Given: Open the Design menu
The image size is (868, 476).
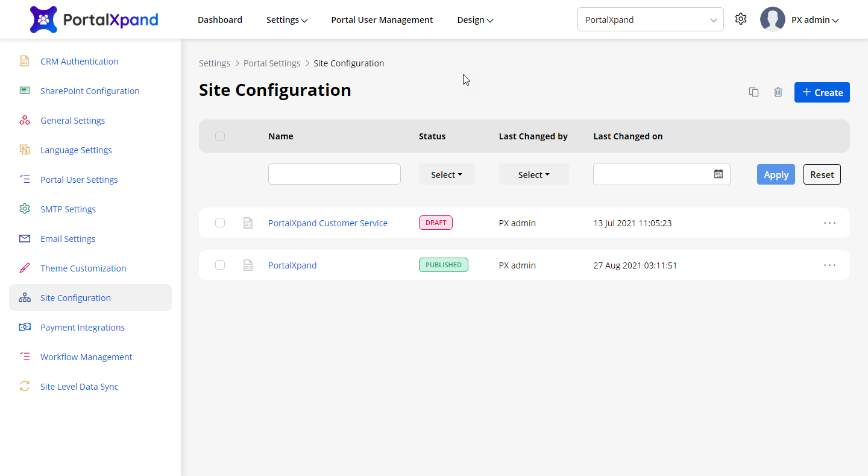Looking at the screenshot, I should (475, 20).
